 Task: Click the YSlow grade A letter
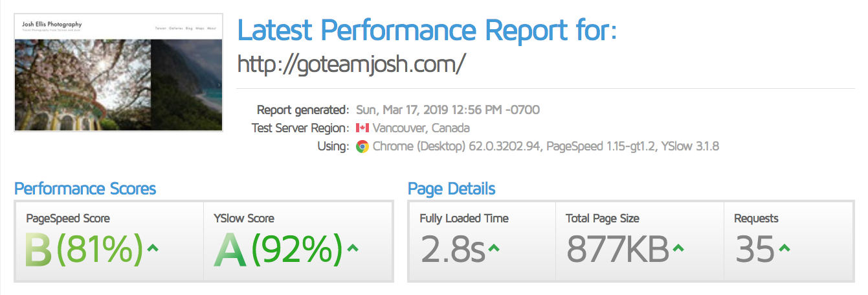tap(230, 249)
